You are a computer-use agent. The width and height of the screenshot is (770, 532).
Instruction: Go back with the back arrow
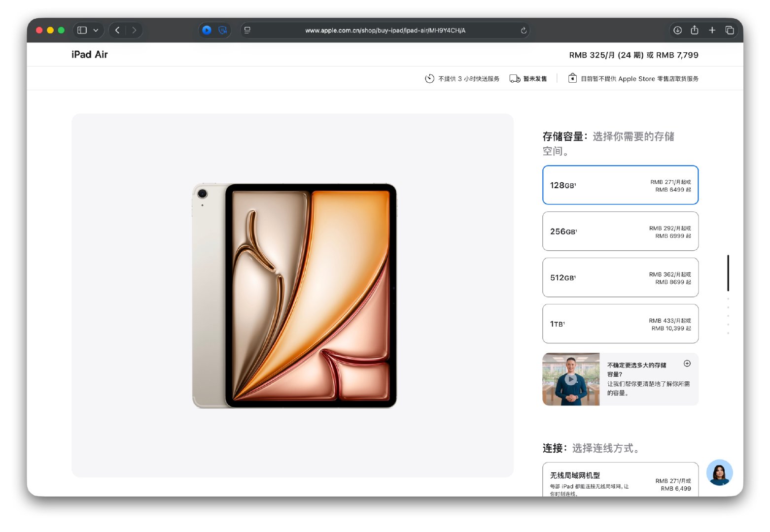click(117, 30)
